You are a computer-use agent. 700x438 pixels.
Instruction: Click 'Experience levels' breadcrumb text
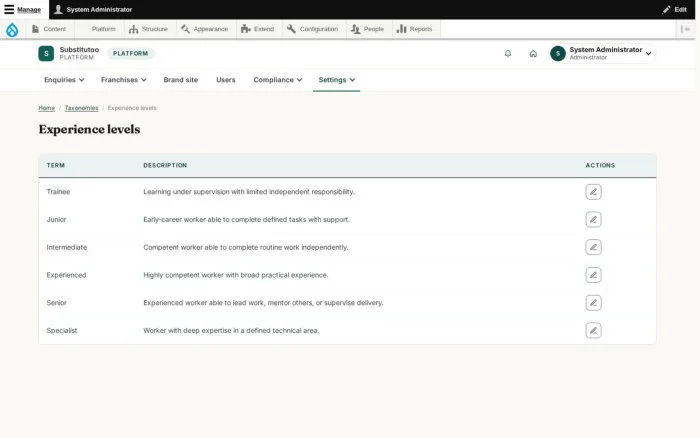click(x=132, y=108)
